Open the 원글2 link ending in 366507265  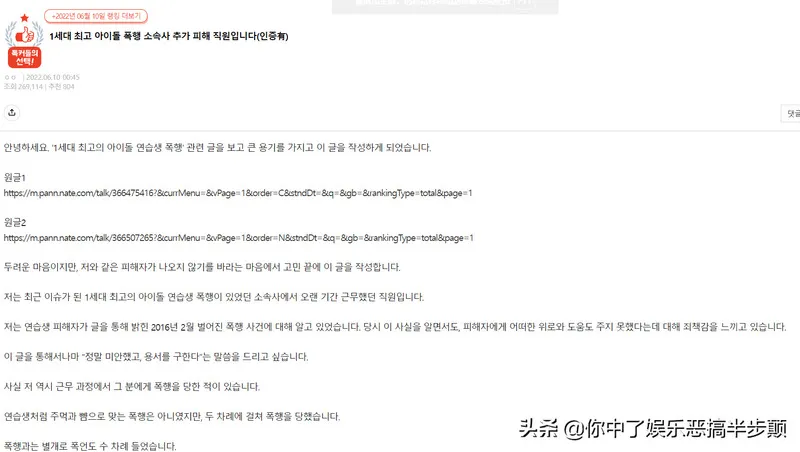(238, 238)
